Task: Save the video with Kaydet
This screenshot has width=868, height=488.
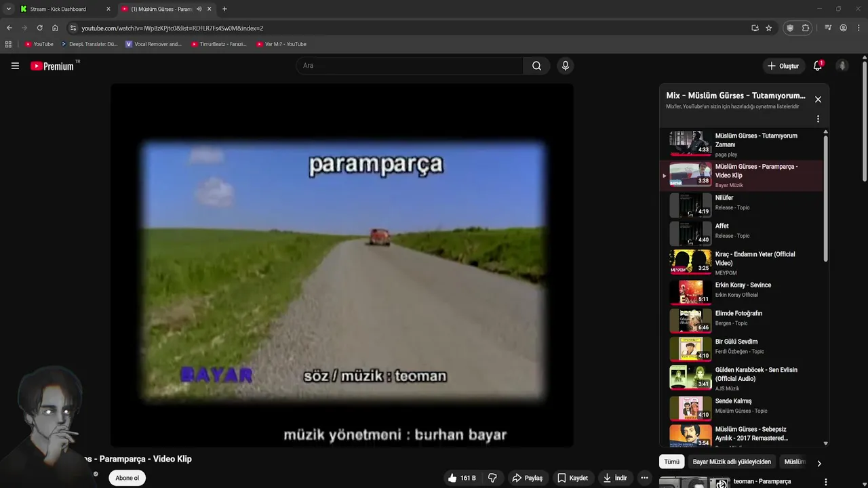Action: tap(572, 478)
